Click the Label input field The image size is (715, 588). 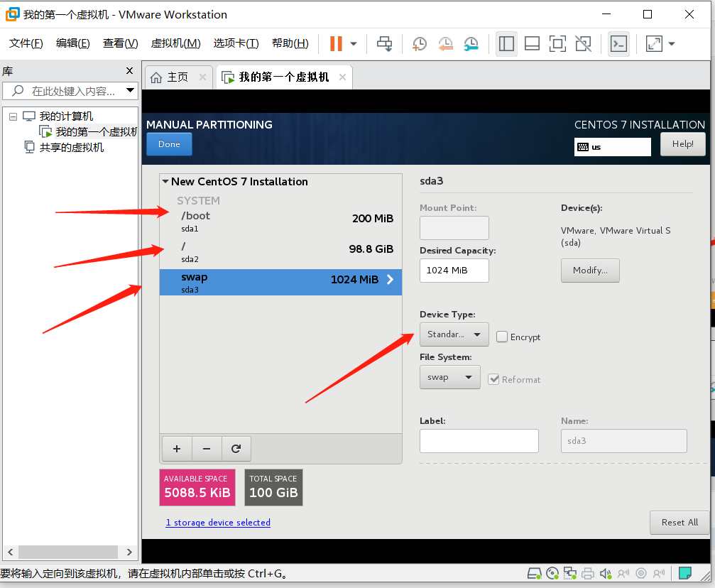[x=479, y=441]
